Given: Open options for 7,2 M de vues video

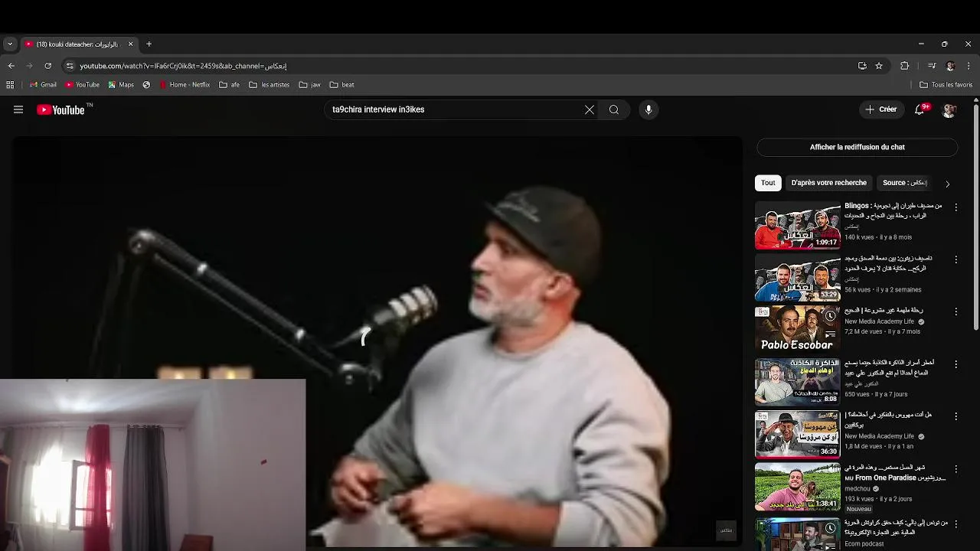Looking at the screenshot, I should 955,312.
